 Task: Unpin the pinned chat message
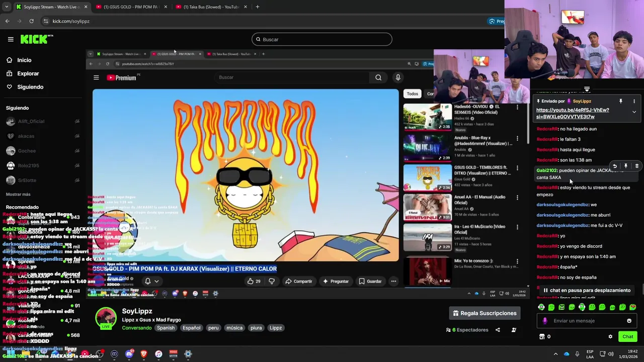(620, 101)
